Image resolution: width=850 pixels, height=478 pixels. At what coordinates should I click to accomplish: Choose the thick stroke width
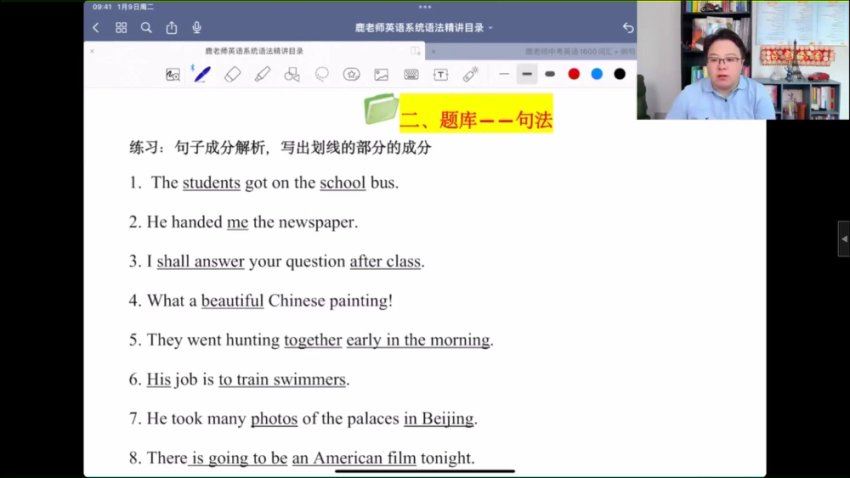[550, 74]
